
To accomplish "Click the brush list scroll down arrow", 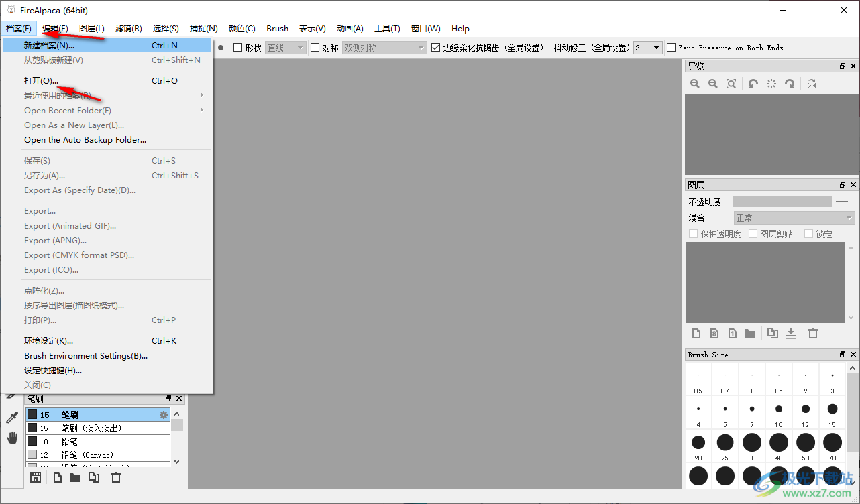I will (x=177, y=461).
